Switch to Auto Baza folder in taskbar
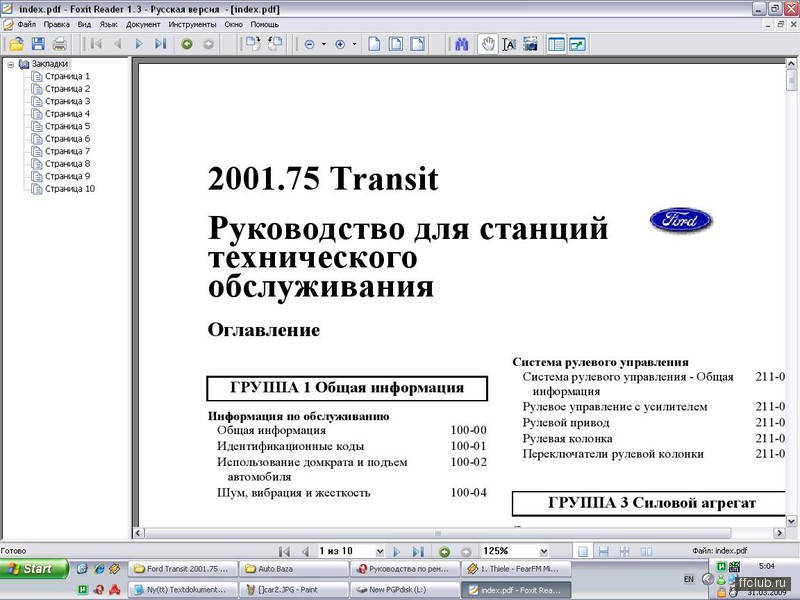The width and height of the screenshot is (800, 600). (294, 569)
